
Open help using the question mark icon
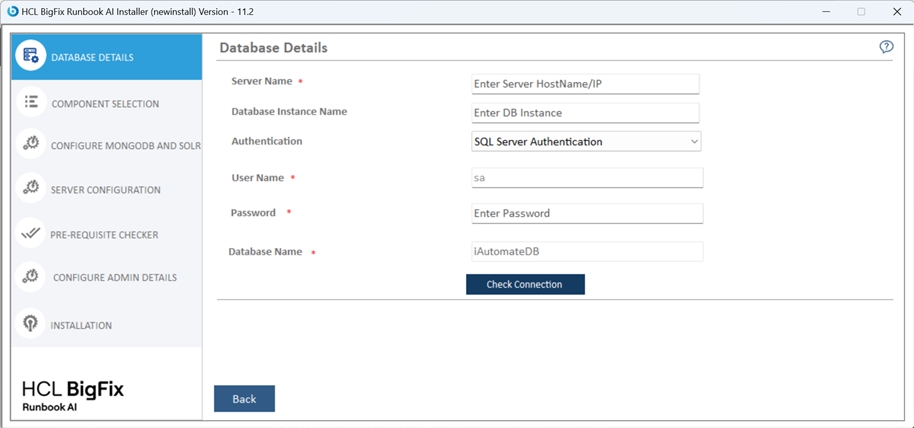[x=886, y=47]
